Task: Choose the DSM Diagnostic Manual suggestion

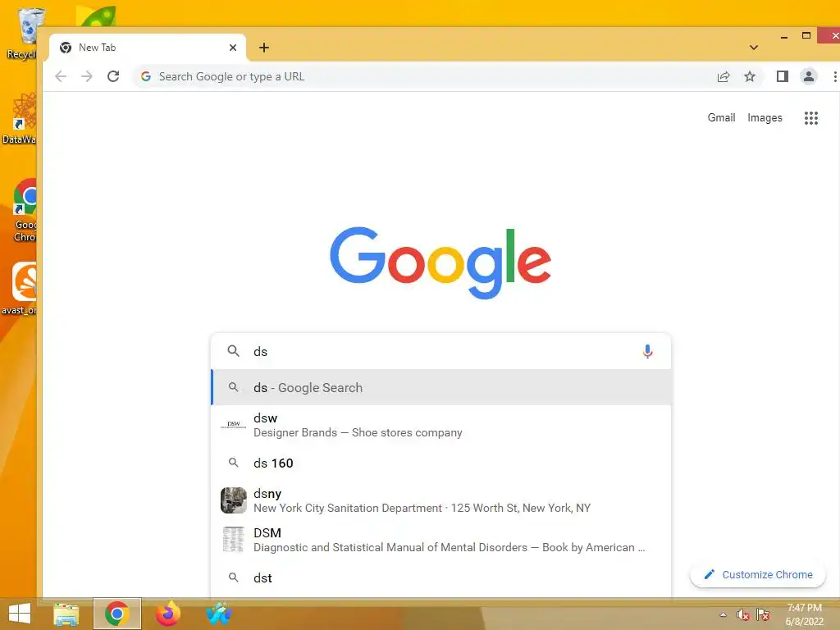Action: 441,540
